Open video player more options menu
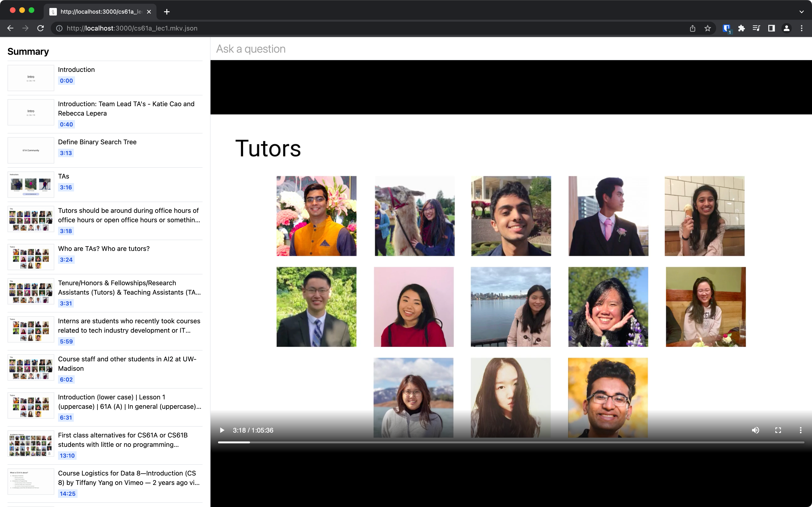812x507 pixels. [x=800, y=430]
